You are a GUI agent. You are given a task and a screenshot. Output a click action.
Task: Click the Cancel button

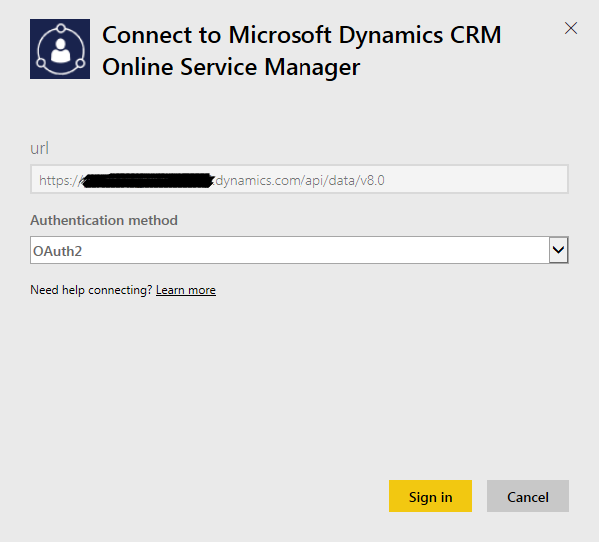528,496
